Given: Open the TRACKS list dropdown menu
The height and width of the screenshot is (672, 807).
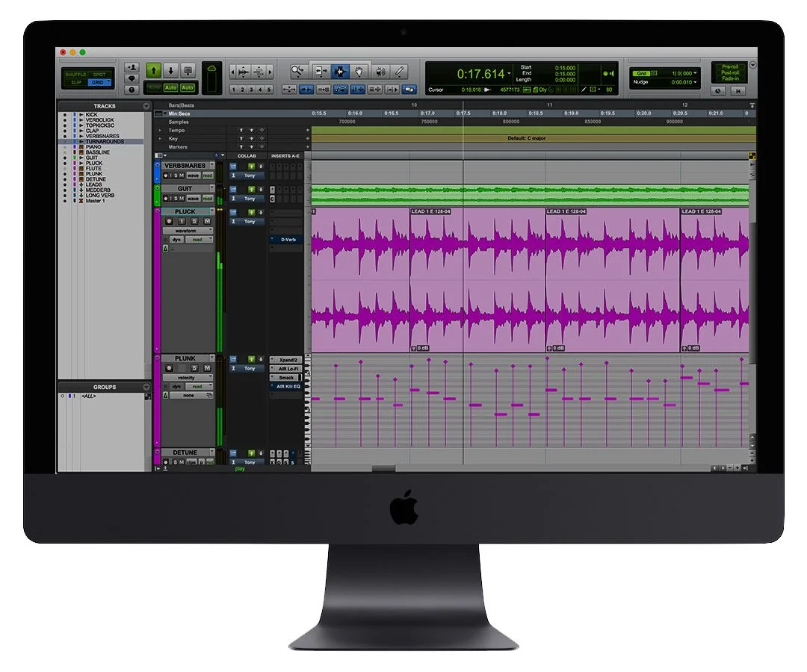Looking at the screenshot, I should [146, 106].
